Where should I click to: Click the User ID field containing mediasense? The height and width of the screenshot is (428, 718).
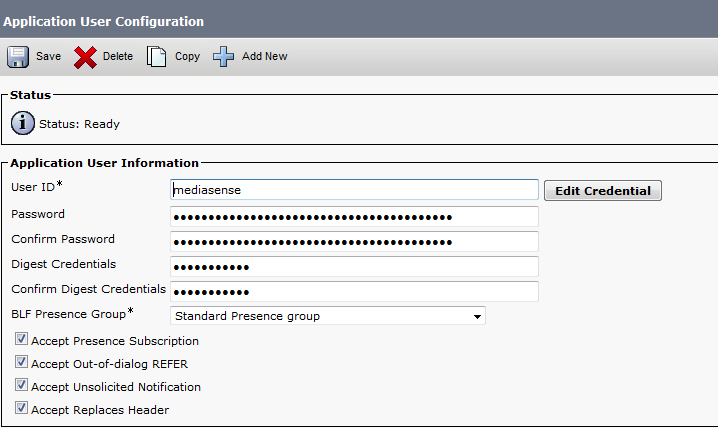(354, 190)
